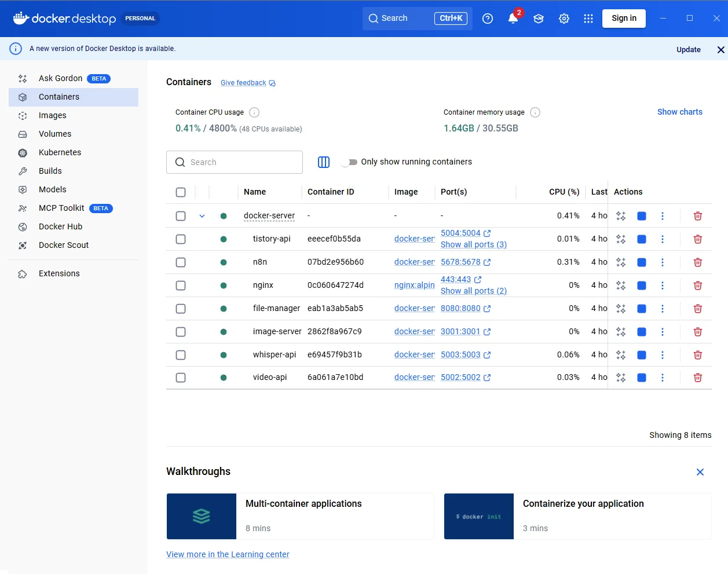Check the whisper-api row checkbox
Viewport: 728px width, 574px height.
tap(181, 355)
